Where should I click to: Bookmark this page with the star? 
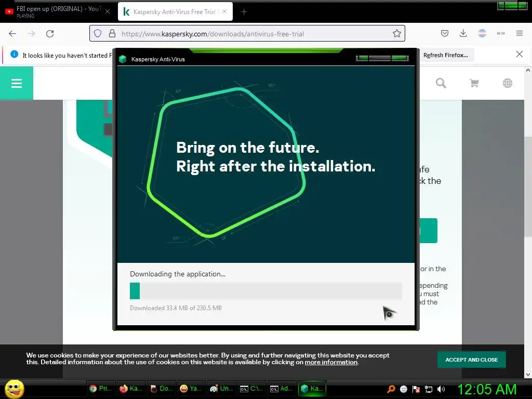(x=396, y=34)
